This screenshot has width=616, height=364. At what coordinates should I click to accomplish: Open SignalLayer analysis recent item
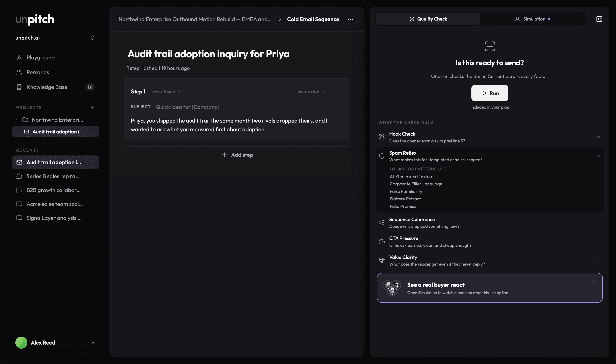click(x=55, y=218)
